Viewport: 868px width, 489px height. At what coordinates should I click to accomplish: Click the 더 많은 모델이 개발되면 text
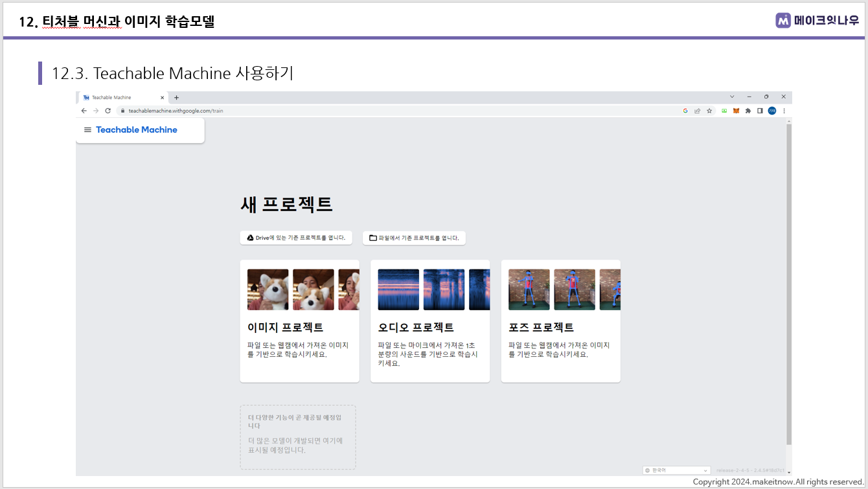click(x=295, y=445)
